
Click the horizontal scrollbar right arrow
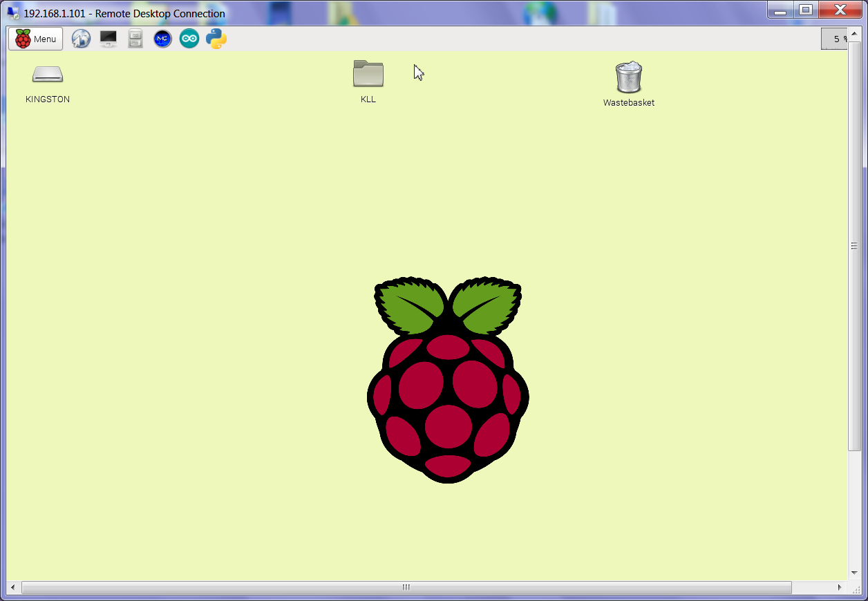pos(840,587)
